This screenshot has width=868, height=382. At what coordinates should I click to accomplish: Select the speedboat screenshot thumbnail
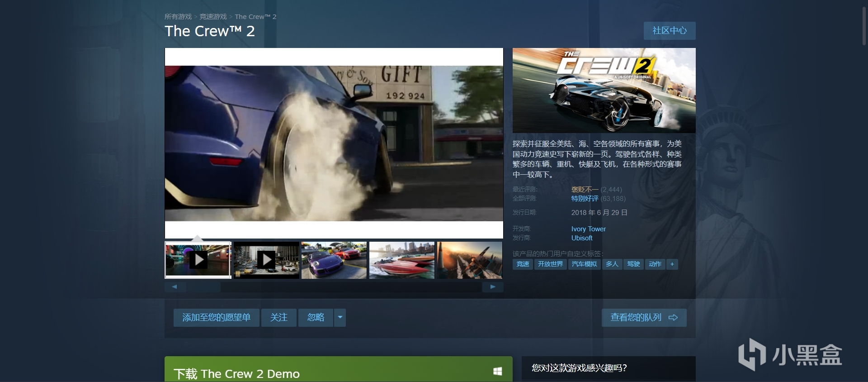point(402,260)
